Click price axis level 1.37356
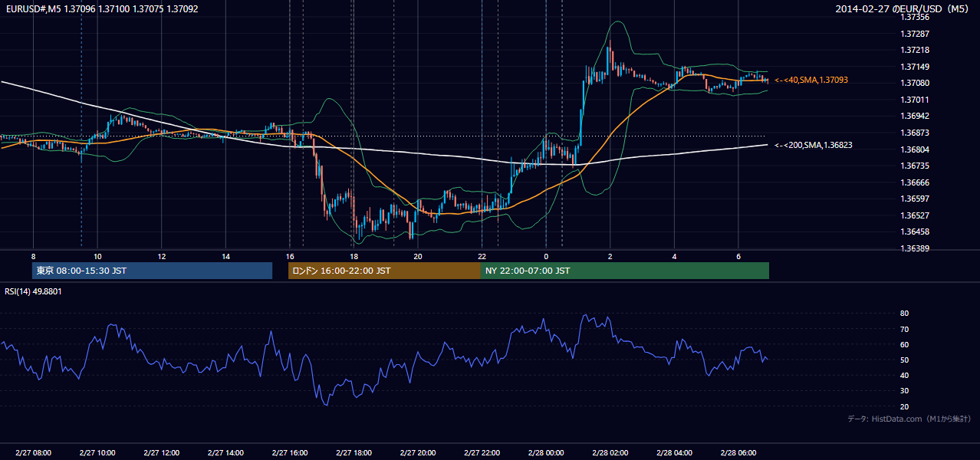The height and width of the screenshot is (460, 980). coord(915,17)
